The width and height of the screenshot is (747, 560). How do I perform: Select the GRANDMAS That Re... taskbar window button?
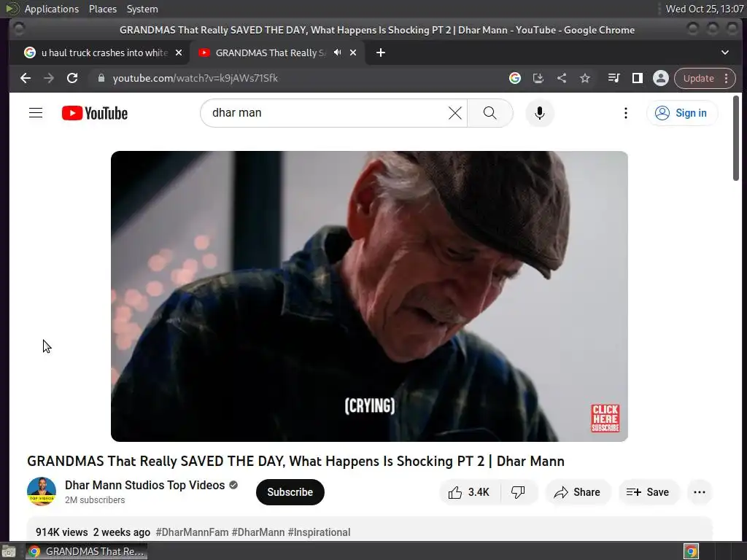coord(86,551)
